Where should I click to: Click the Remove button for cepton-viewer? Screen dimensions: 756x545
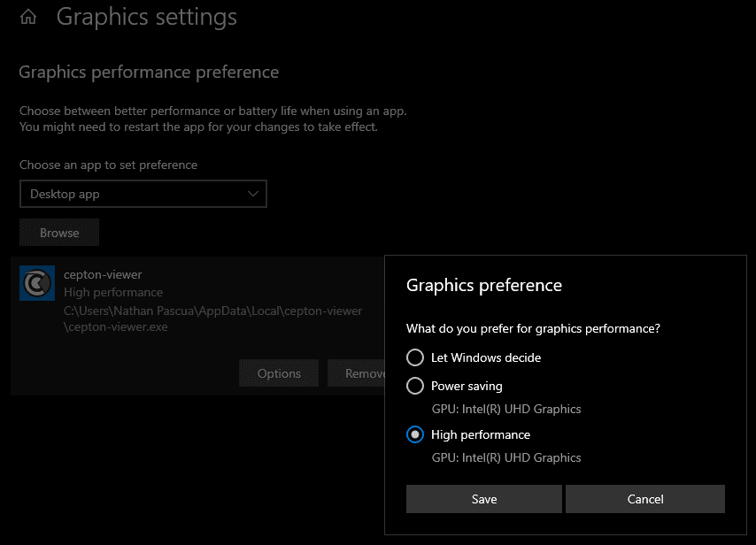[357, 373]
